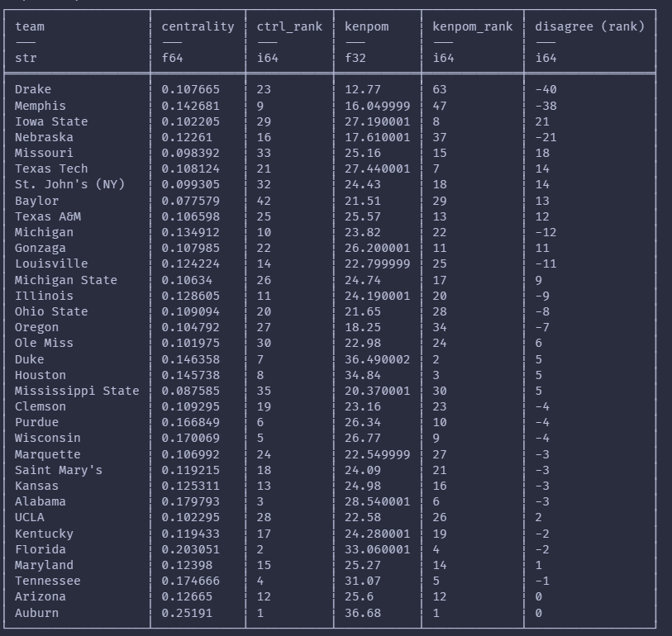The image size is (672, 636).
Task: Click the Mississippi State team name
Action: (x=77, y=391)
